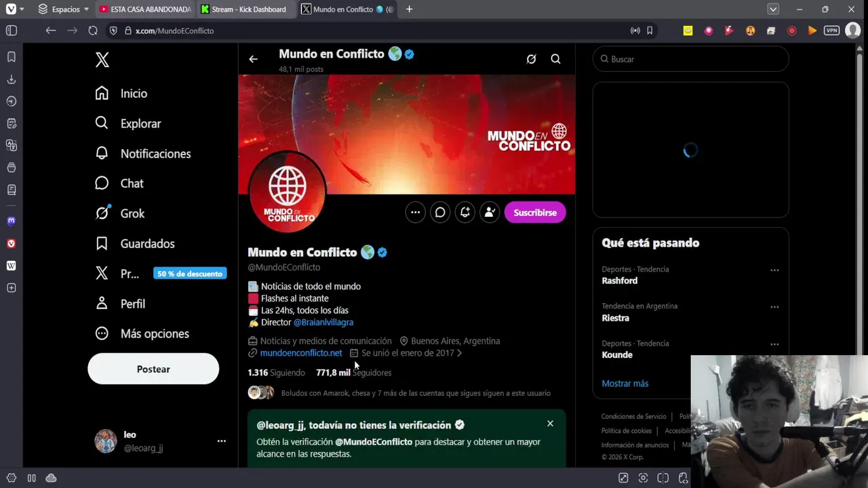Open Vivaldi web panel in sidebar
This screenshot has height=488, width=868.
(x=12, y=243)
